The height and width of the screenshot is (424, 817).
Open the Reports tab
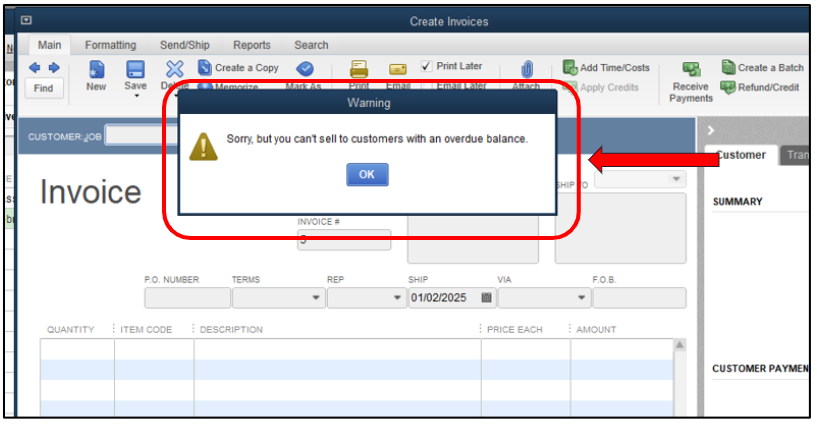[x=252, y=45]
